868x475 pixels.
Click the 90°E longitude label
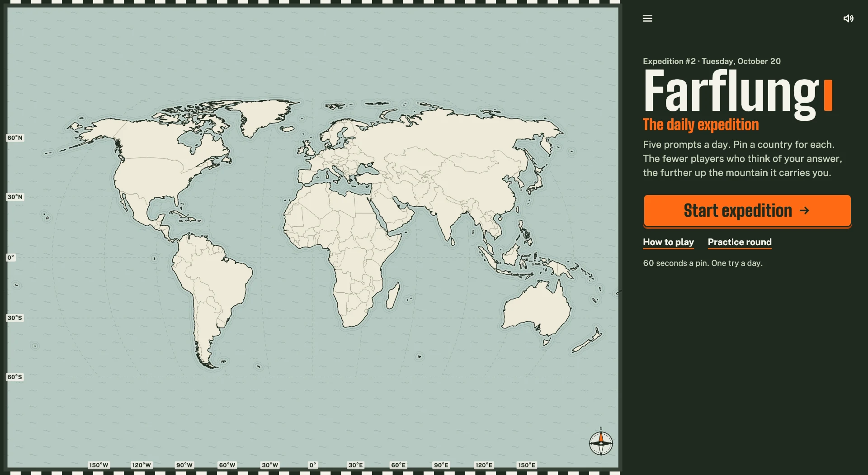pos(441,465)
